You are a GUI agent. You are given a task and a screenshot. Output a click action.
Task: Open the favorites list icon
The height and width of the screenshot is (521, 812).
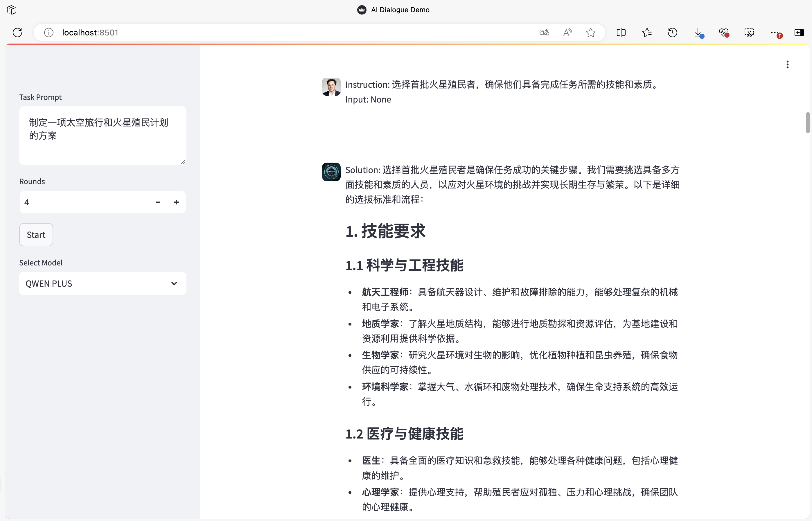(x=646, y=33)
